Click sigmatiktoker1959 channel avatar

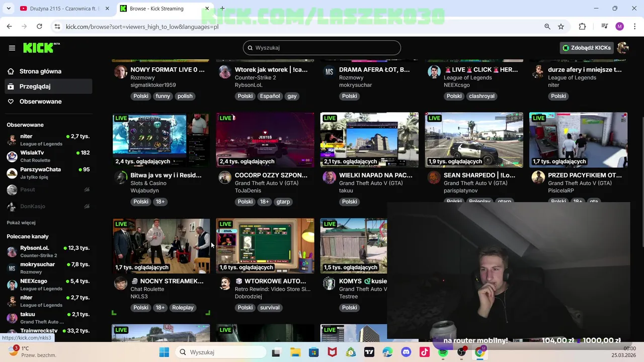(121, 72)
